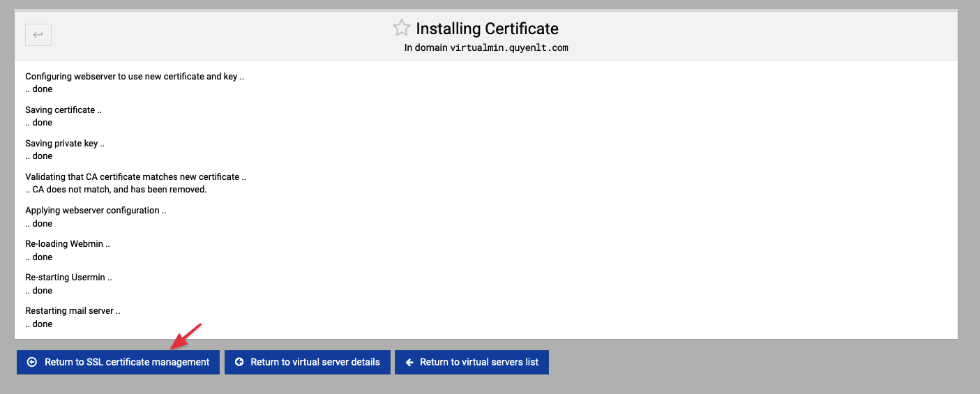This screenshot has width=980, height=394.
Task: Click the 'Re-loading Webmin ..' status line
Action: point(68,244)
